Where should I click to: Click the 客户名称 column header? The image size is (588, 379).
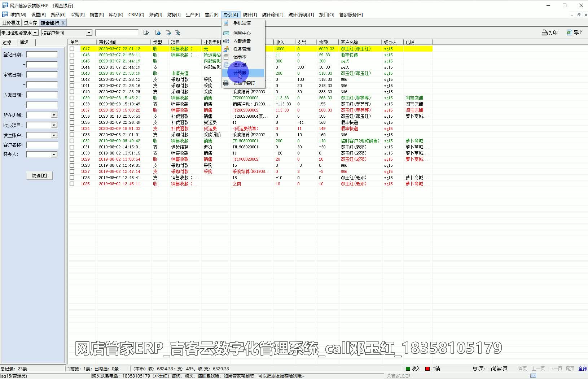click(360, 42)
